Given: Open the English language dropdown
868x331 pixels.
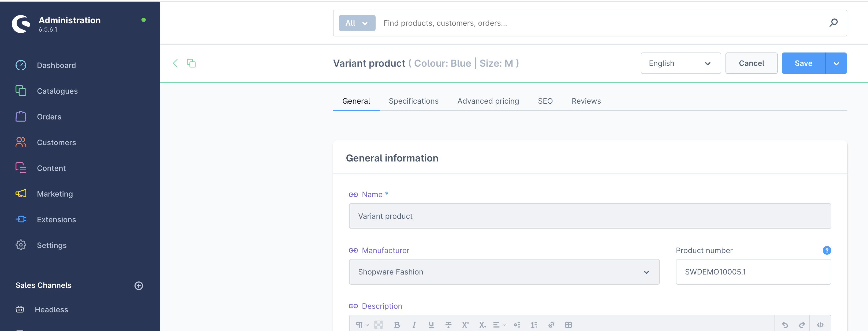Looking at the screenshot, I should (680, 63).
